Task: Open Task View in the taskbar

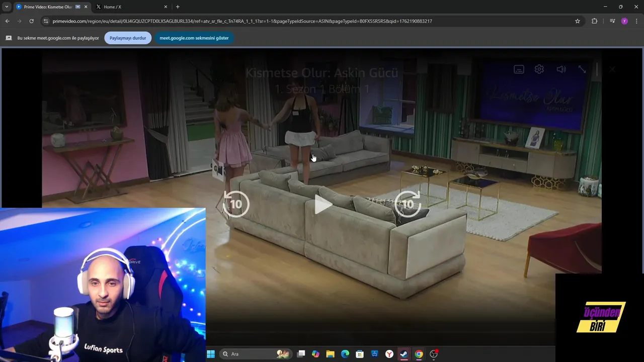Action: pos(301,354)
